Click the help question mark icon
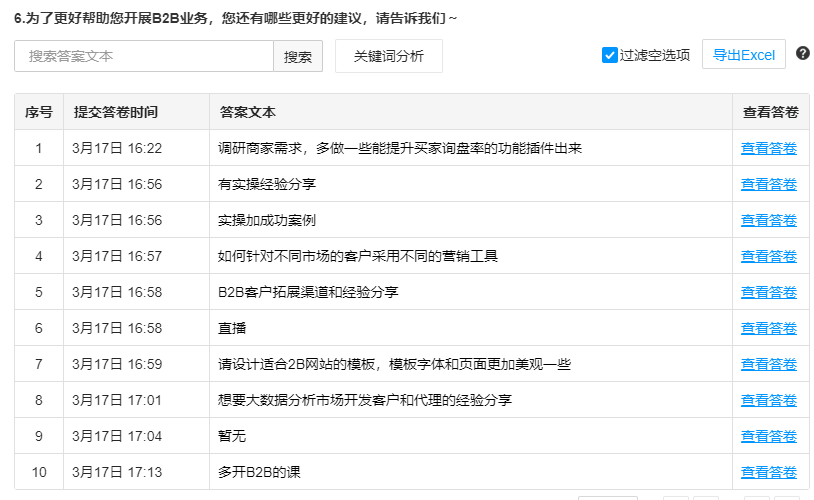 click(803, 53)
